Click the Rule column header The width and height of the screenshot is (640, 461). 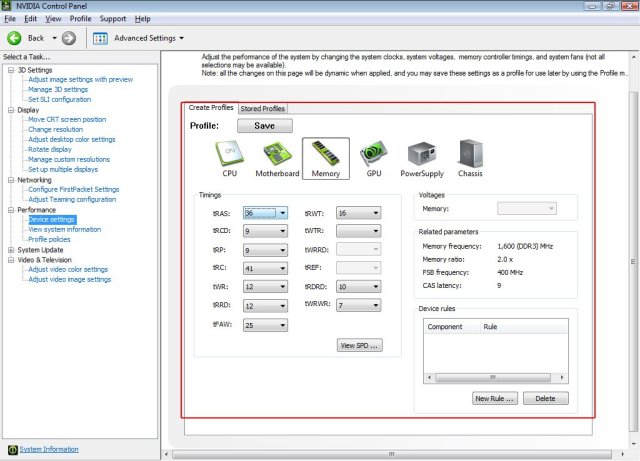point(524,327)
